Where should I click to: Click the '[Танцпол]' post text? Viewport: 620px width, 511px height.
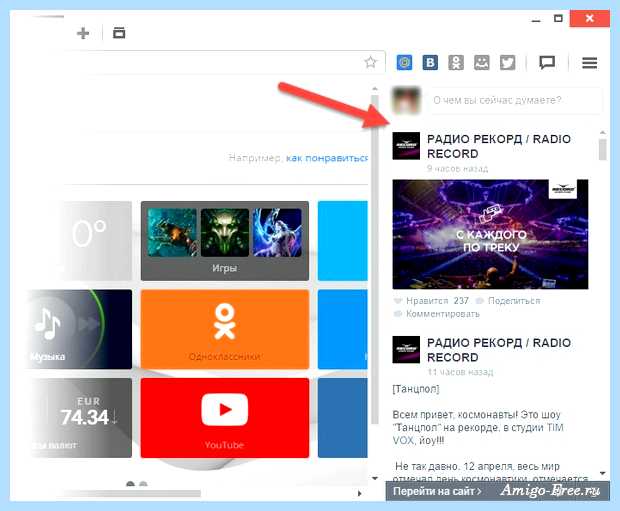coord(416,389)
